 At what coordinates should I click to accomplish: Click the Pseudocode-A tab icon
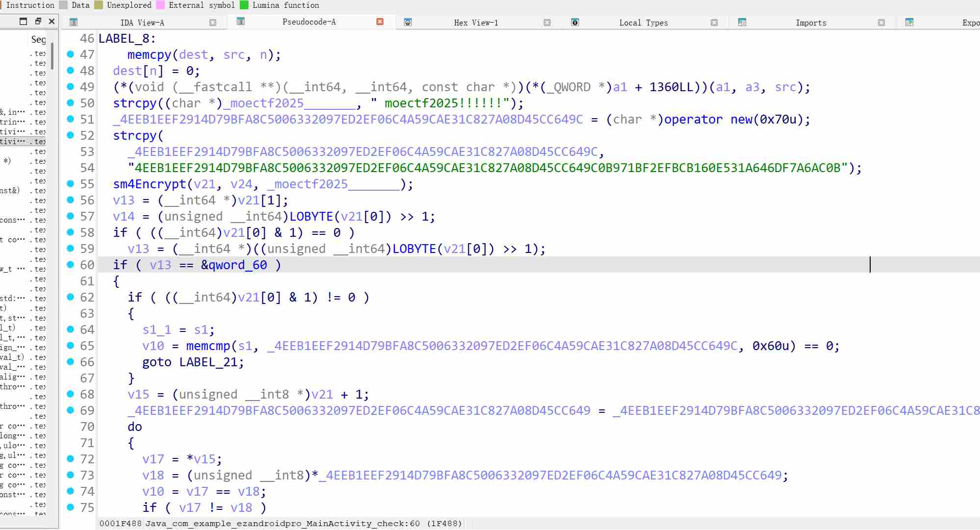(241, 21)
